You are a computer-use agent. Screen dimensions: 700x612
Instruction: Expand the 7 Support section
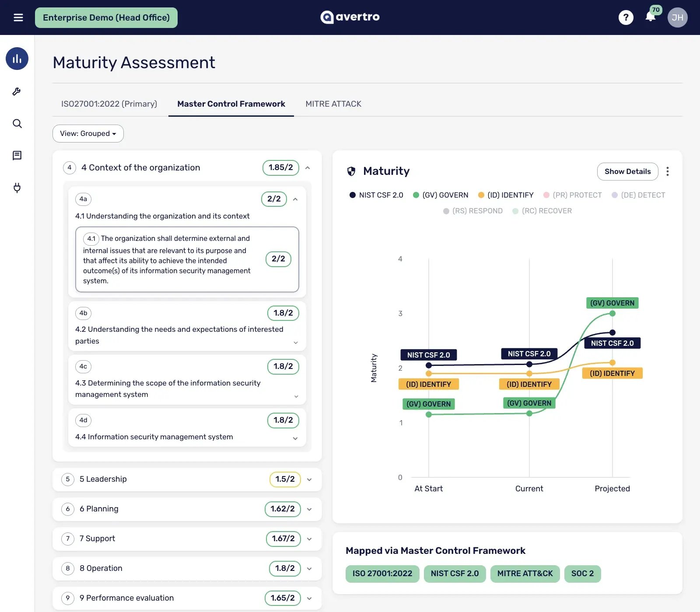point(309,539)
